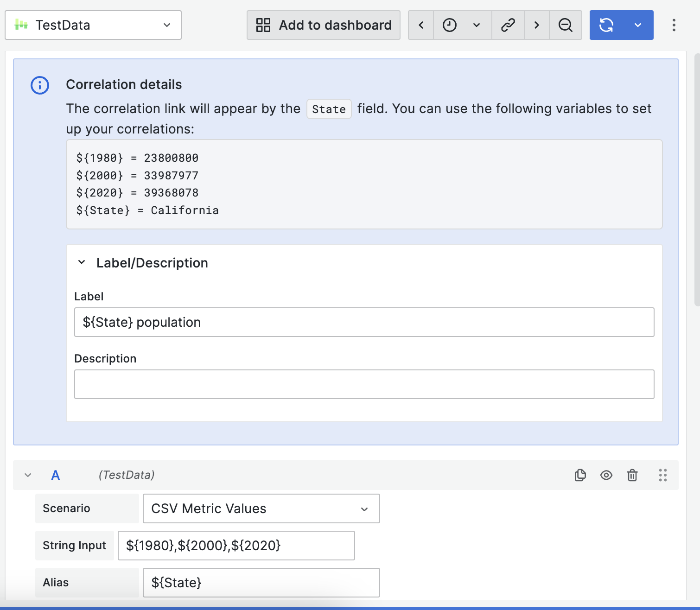Shift time range back with the left arrow
The width and height of the screenshot is (700, 610).
point(420,25)
